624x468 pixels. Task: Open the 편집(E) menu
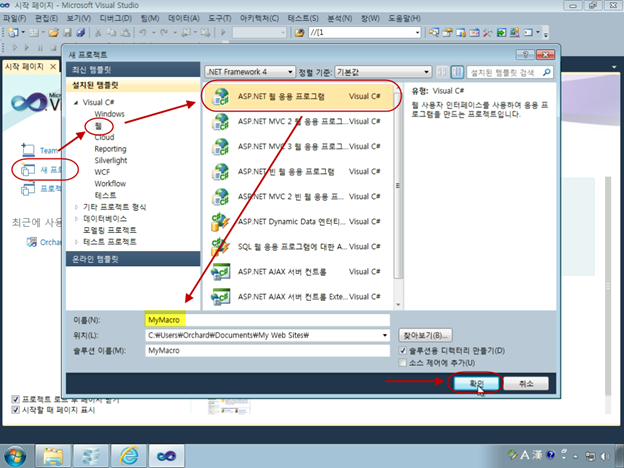(46, 18)
